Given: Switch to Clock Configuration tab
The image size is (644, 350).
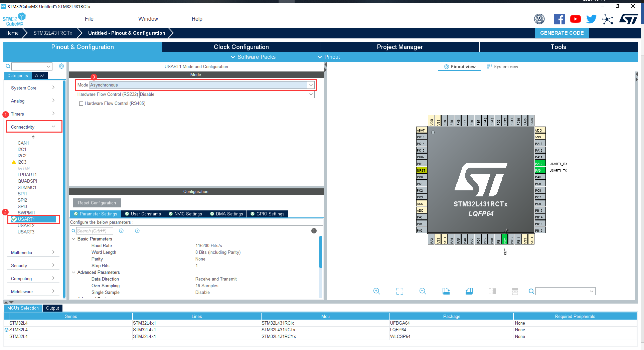Looking at the screenshot, I should click(241, 47).
